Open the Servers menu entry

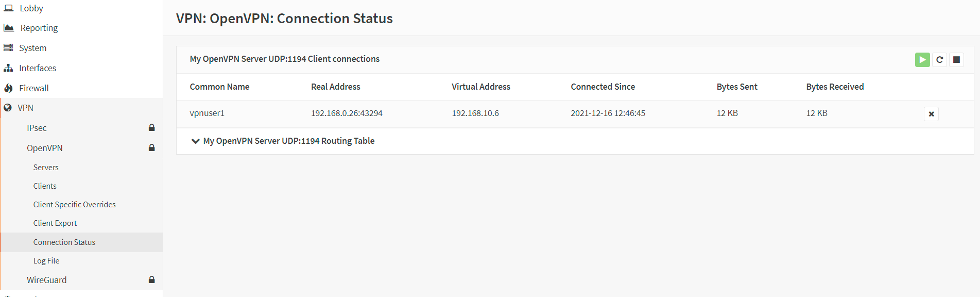coord(46,167)
